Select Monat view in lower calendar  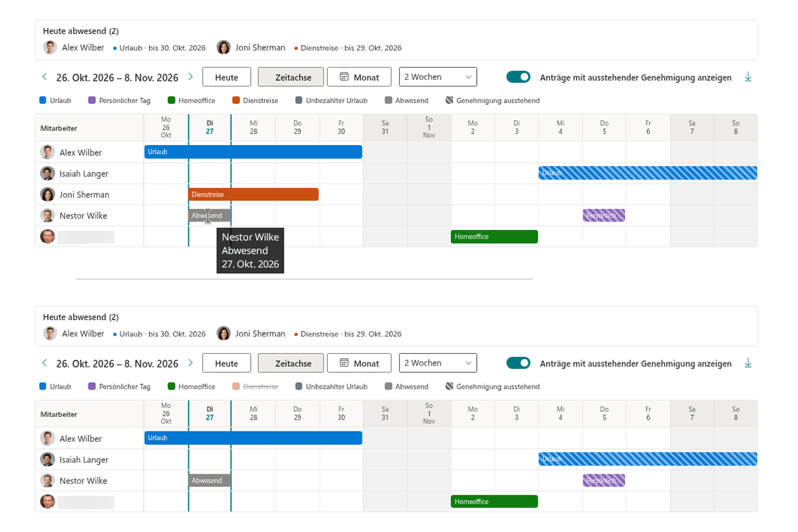tap(359, 363)
